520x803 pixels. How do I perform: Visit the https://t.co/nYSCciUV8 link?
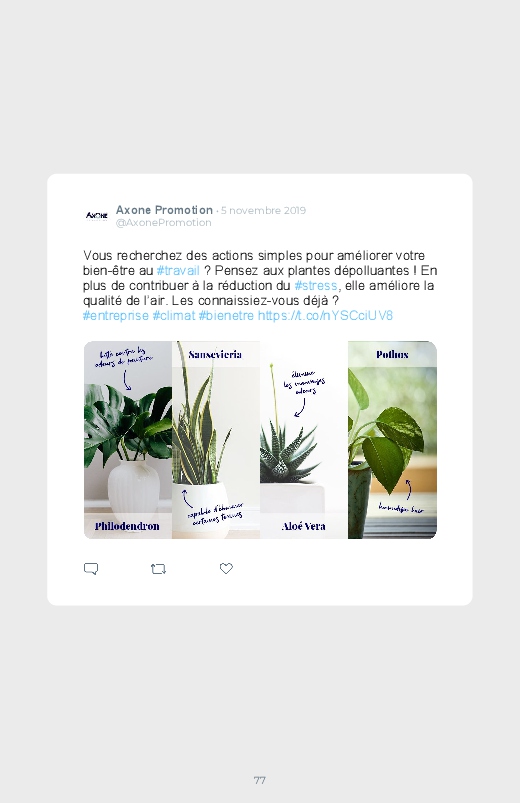pyautogui.click(x=325, y=315)
